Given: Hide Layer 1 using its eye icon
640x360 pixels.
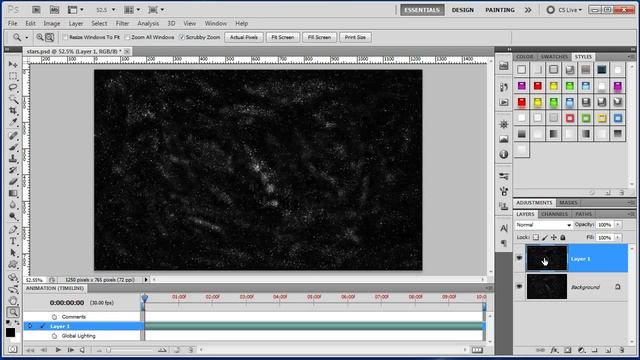Looking at the screenshot, I should coord(519,258).
